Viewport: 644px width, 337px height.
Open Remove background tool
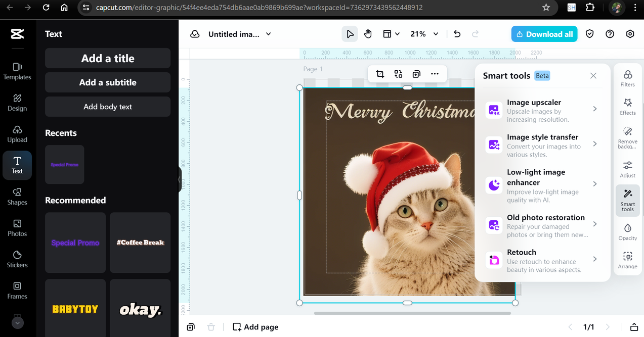[x=627, y=137]
